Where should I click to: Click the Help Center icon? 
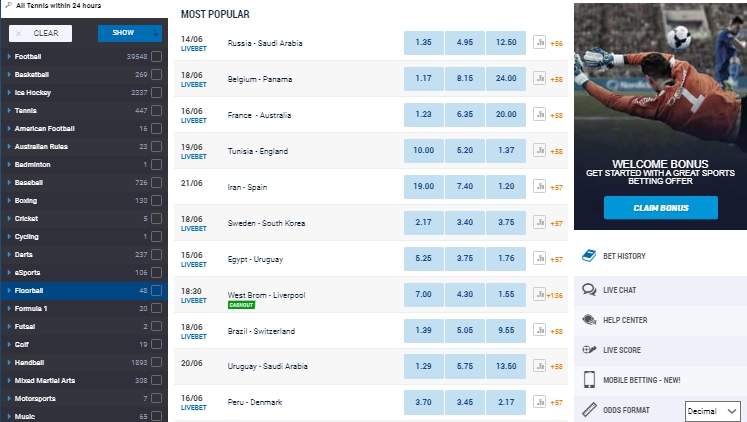tap(589, 320)
